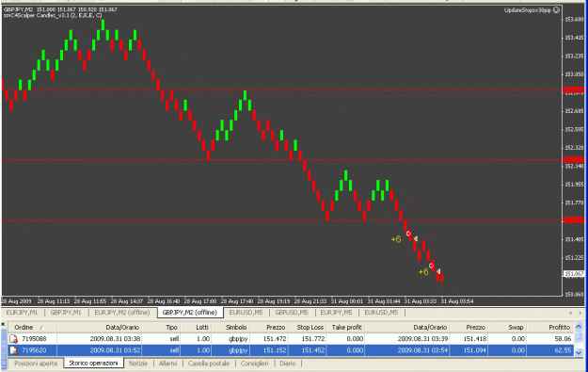Sort by the Ordine column header
The width and height of the screenshot is (588, 372).
(32, 328)
